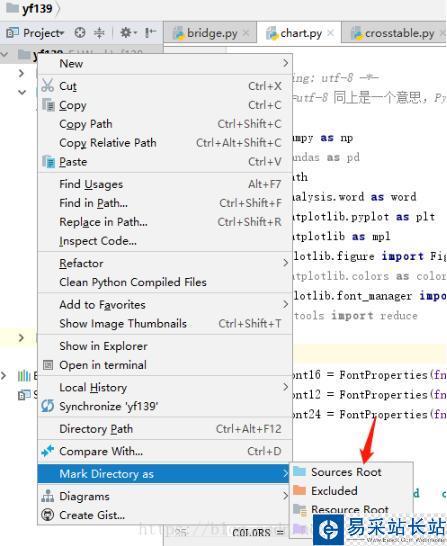Viewport: 447px width, 546px height.
Task: Expand the External Libraries tree node
Action: coord(4,376)
